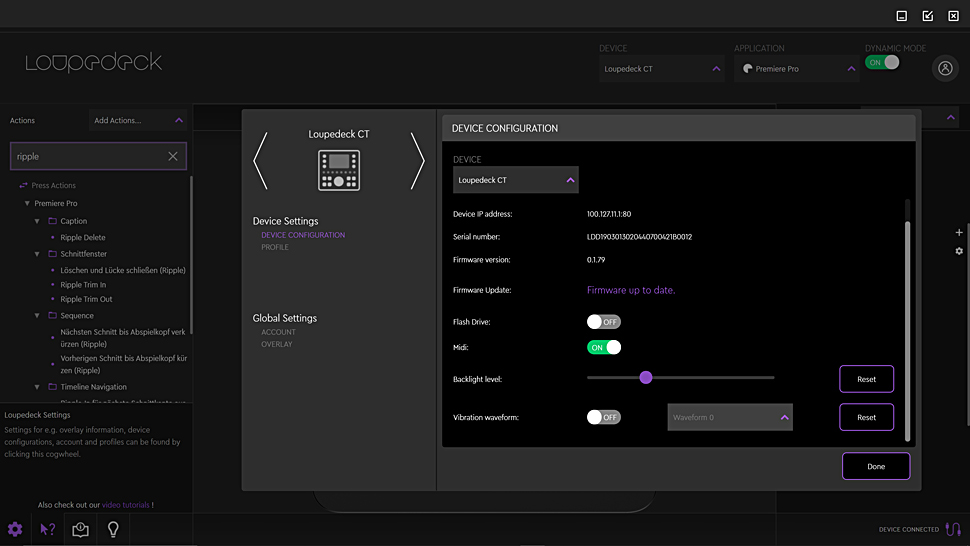Collapse the Sequence folder
Image resolution: width=970 pixels, height=546 pixels.
click(37, 315)
